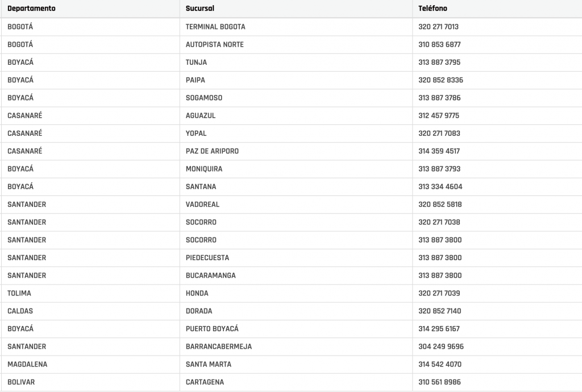This screenshot has height=392, width=582.
Task: Select the SOGAMOSO branch name
Action: (204, 98)
